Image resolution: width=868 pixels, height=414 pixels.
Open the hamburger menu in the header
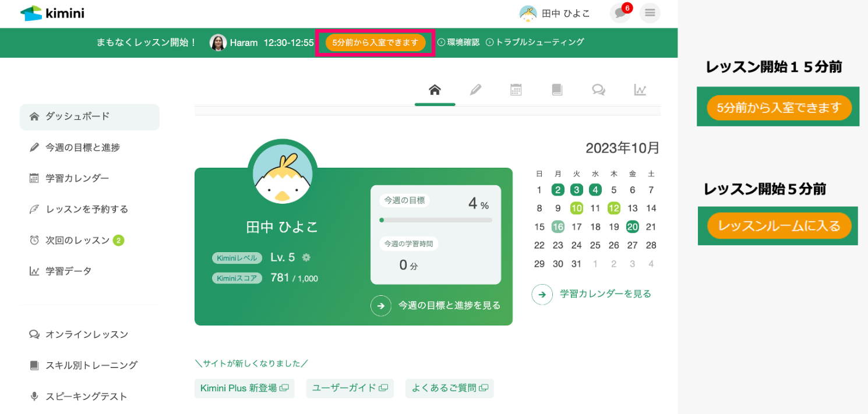coord(650,13)
